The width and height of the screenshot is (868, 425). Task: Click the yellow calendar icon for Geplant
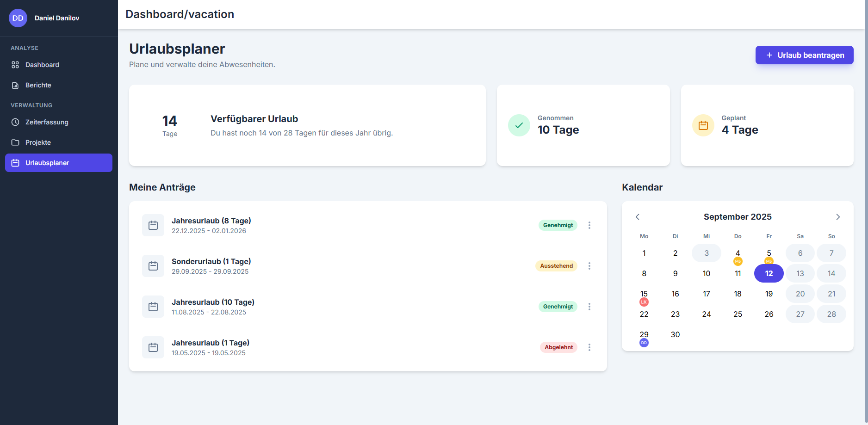[703, 125]
